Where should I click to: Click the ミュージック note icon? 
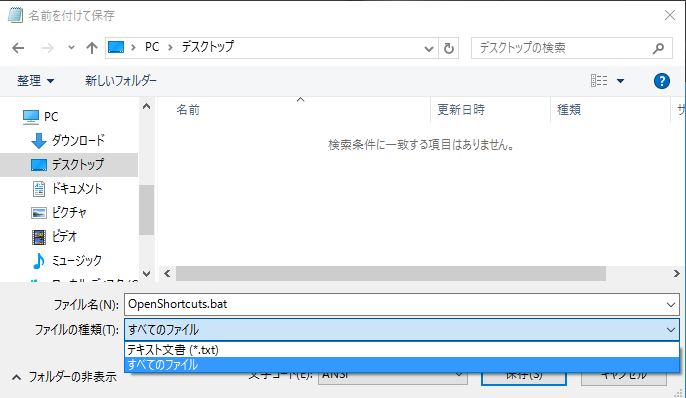pyautogui.click(x=38, y=261)
